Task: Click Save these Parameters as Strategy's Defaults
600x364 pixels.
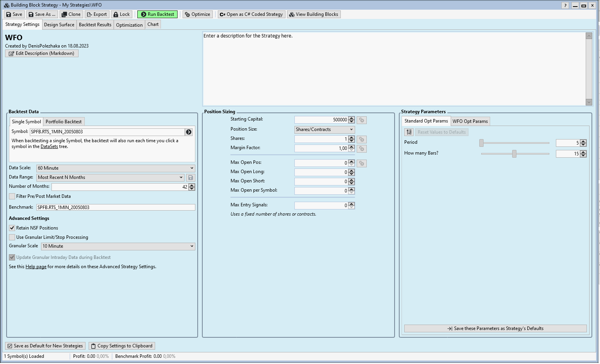Action: tap(495, 328)
